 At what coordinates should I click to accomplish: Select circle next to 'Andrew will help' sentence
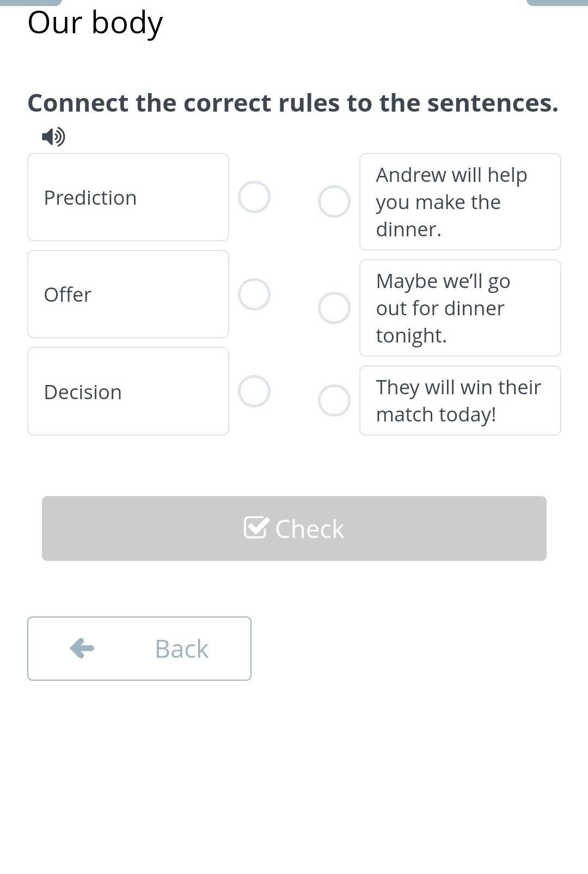(x=334, y=201)
